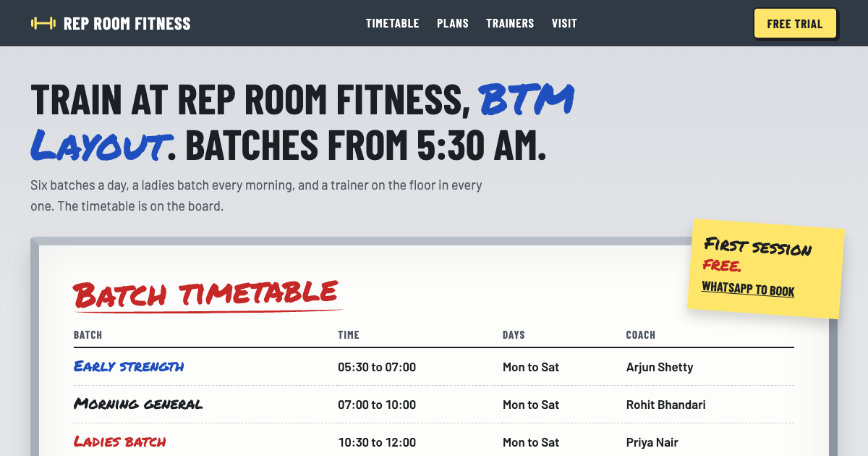Click the Days column header
Image resolution: width=868 pixels, height=456 pixels.
[514, 335]
